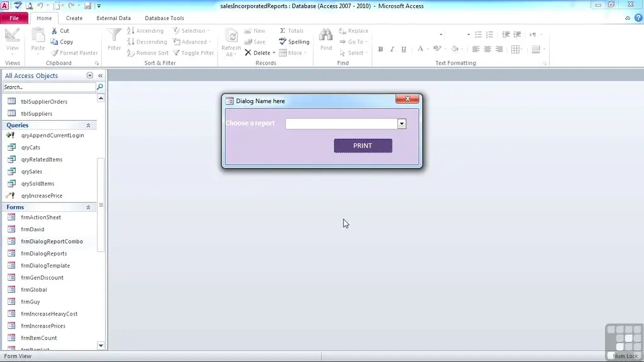Click the Cut scissors command
644x362 pixels.
pyautogui.click(x=60, y=31)
